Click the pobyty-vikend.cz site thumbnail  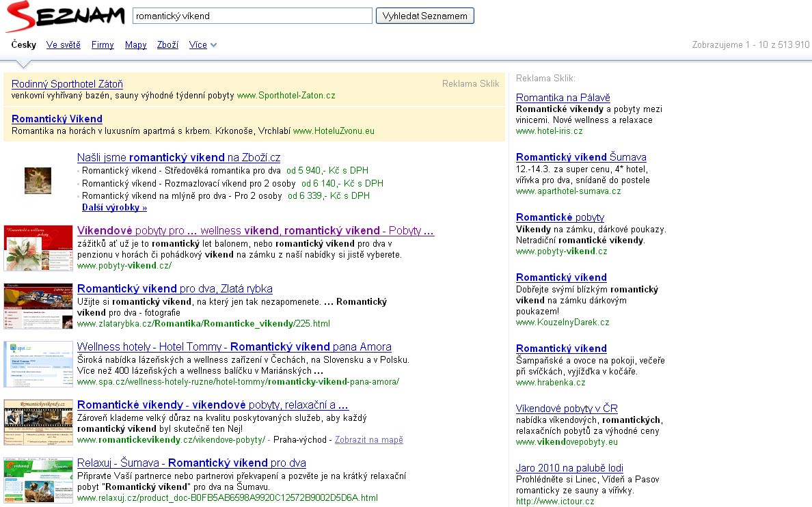click(38, 248)
